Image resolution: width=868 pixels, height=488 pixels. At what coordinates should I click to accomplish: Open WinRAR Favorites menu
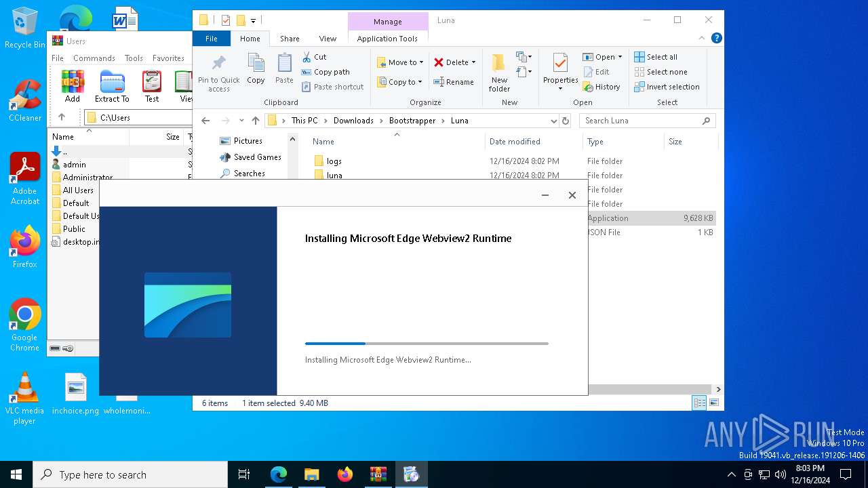click(x=168, y=58)
